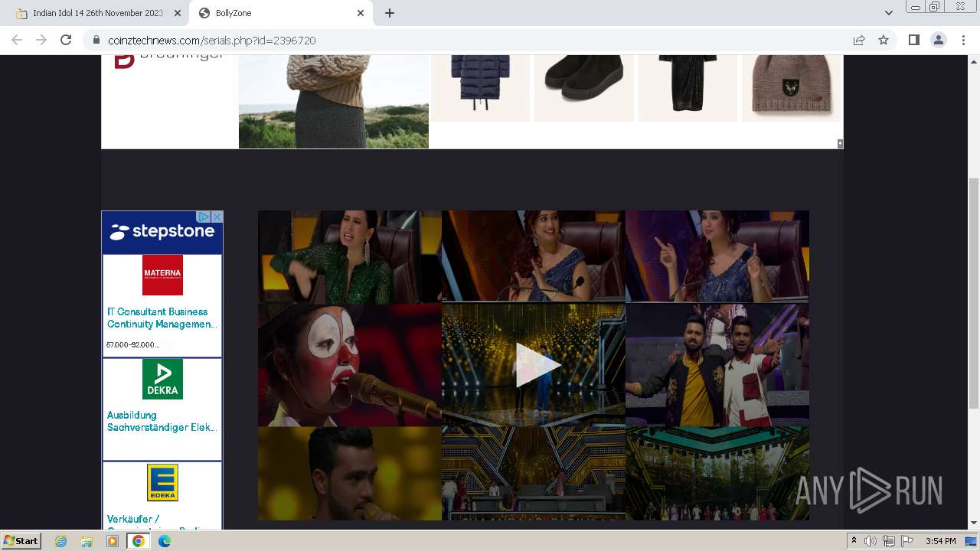Select the beige knit beanie product

pos(792,88)
